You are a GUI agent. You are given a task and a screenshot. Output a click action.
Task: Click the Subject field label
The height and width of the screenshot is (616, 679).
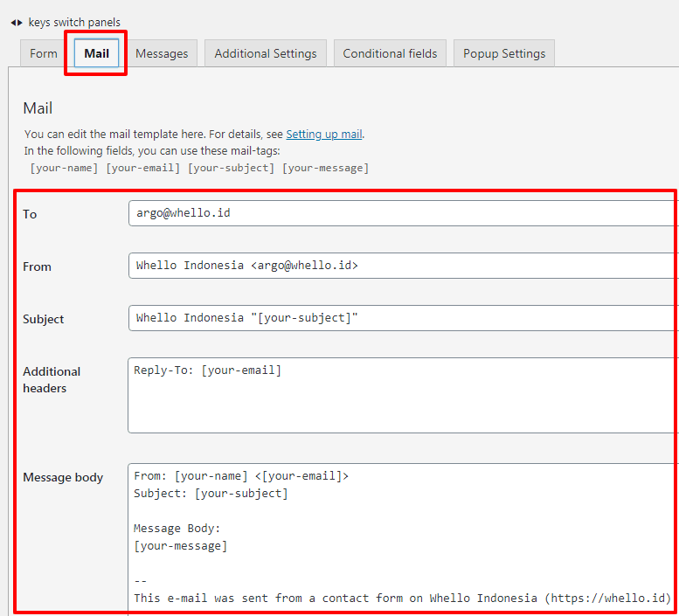click(x=44, y=319)
